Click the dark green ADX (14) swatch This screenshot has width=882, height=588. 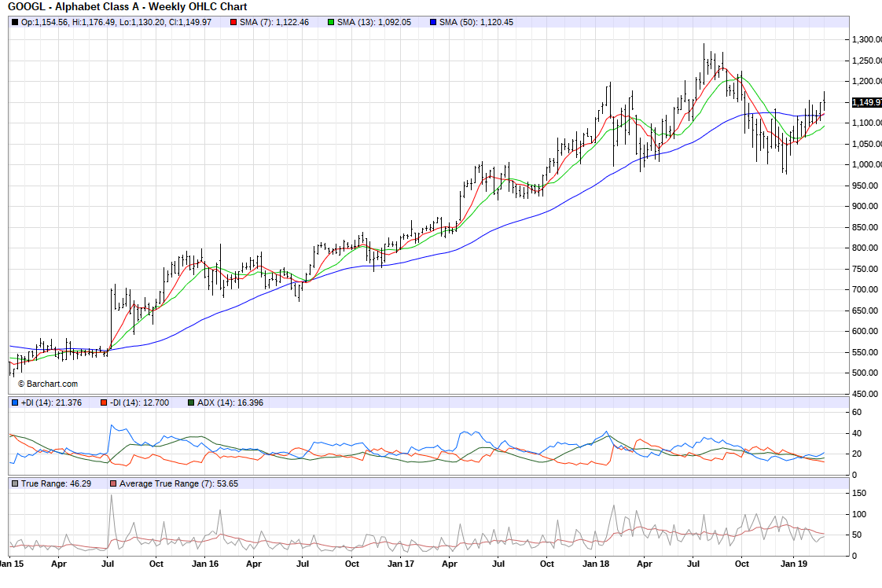pos(191,403)
